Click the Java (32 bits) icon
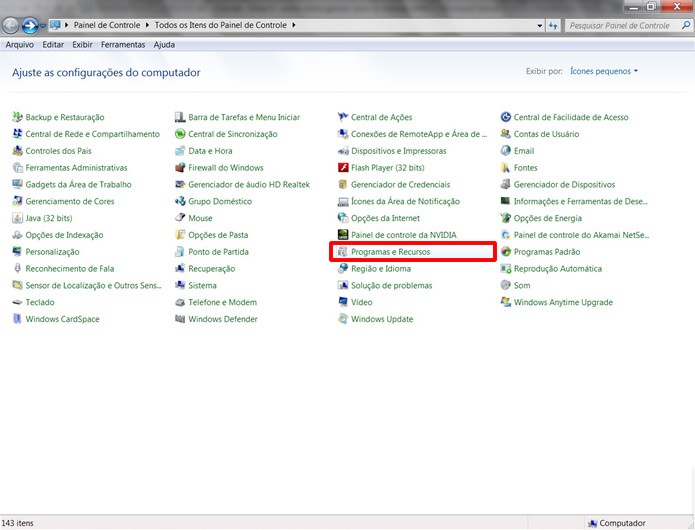This screenshot has width=695, height=530. coord(17,218)
